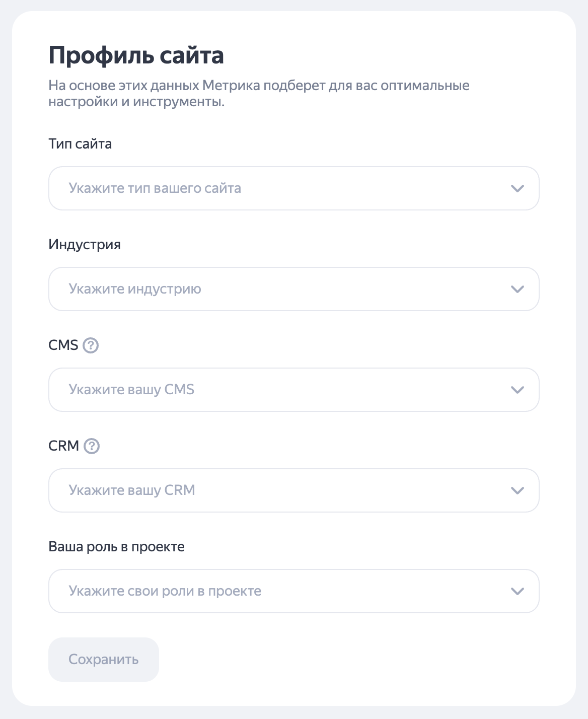Open the "Укажите тип вашего сайта" dropdown
The width and height of the screenshot is (588, 719).
(282, 188)
